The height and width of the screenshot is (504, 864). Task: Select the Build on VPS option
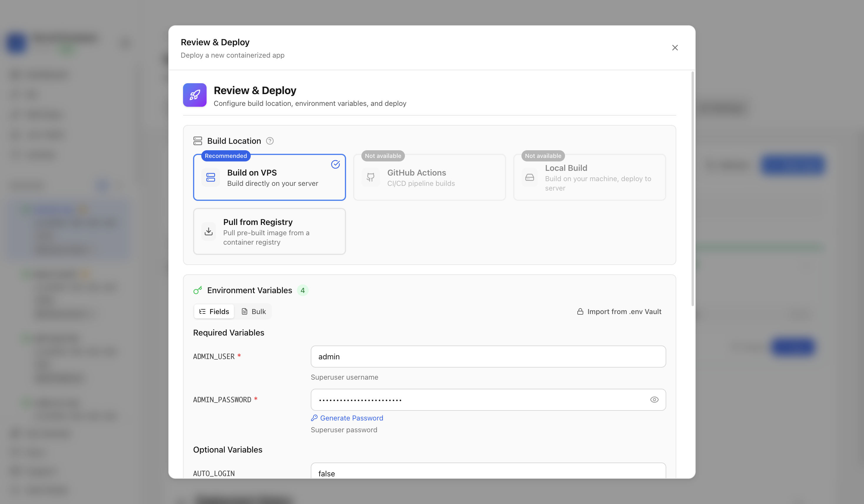269,177
